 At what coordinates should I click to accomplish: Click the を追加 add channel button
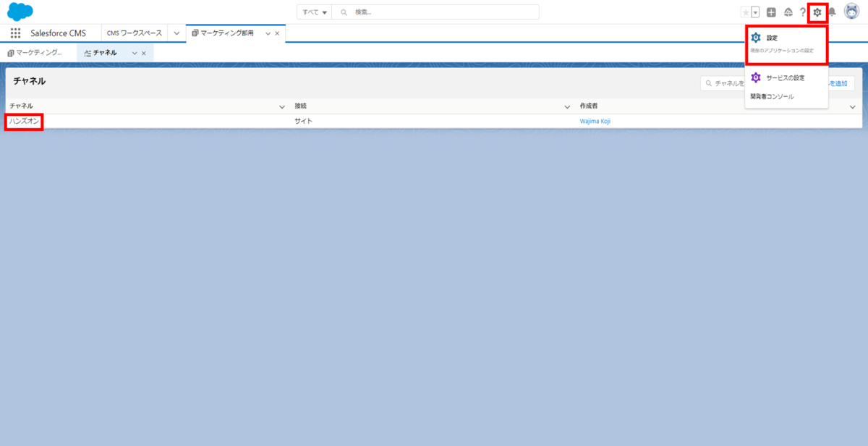coord(838,84)
